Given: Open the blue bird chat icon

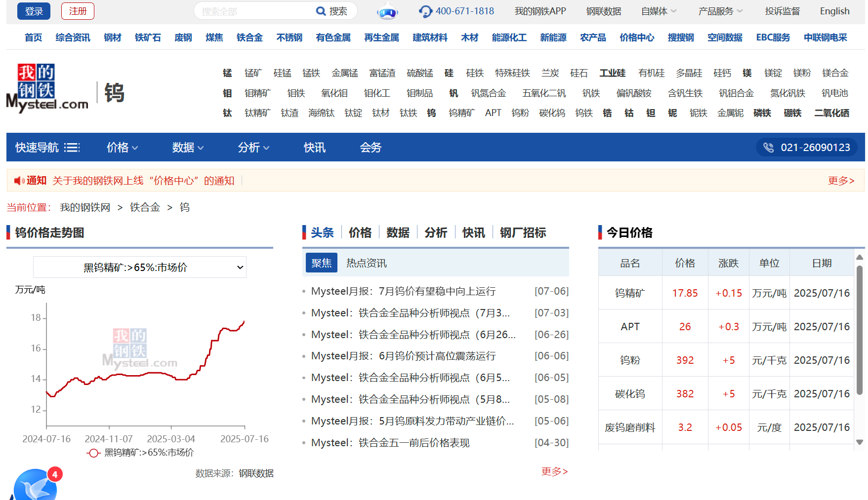Looking at the screenshot, I should 35,486.
